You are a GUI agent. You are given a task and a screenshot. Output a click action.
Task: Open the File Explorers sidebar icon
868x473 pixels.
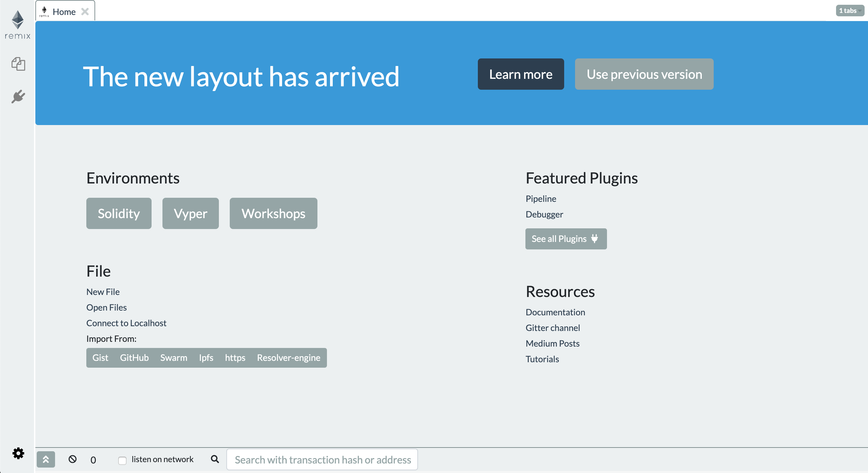click(18, 64)
